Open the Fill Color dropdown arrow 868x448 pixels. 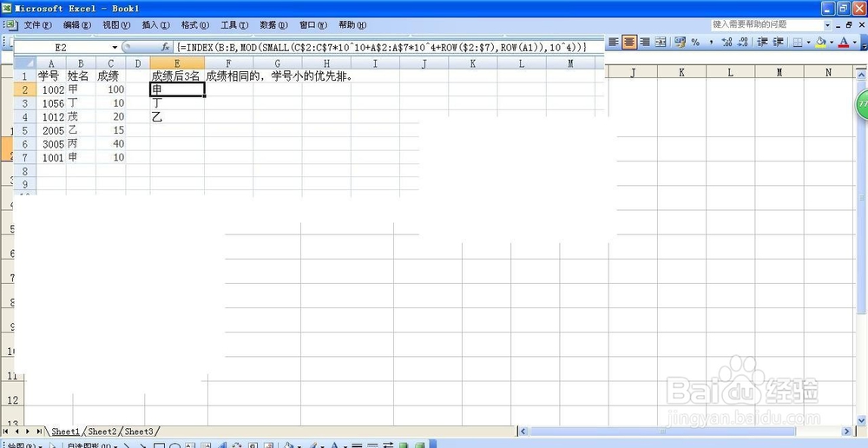pyautogui.click(x=832, y=42)
